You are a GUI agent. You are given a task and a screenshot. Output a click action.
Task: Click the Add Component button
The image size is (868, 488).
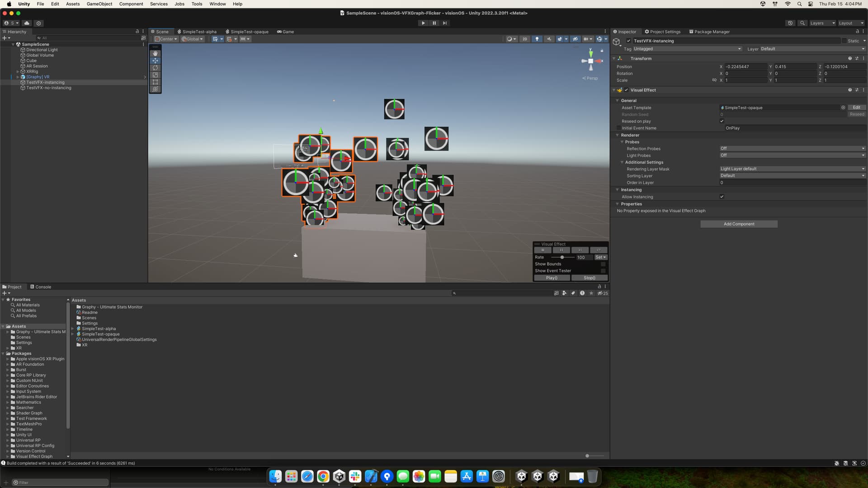739,224
